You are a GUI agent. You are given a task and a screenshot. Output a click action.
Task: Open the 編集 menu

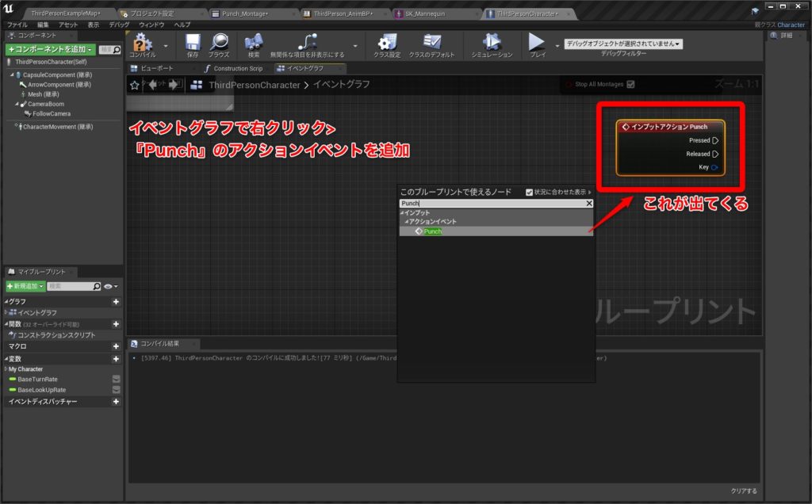pyautogui.click(x=43, y=25)
